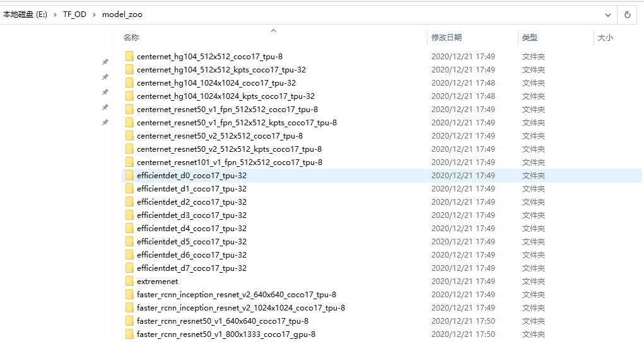
Task: Click folder icon of efficientdet_d3_coco17_tpu-32
Action: (x=129, y=215)
